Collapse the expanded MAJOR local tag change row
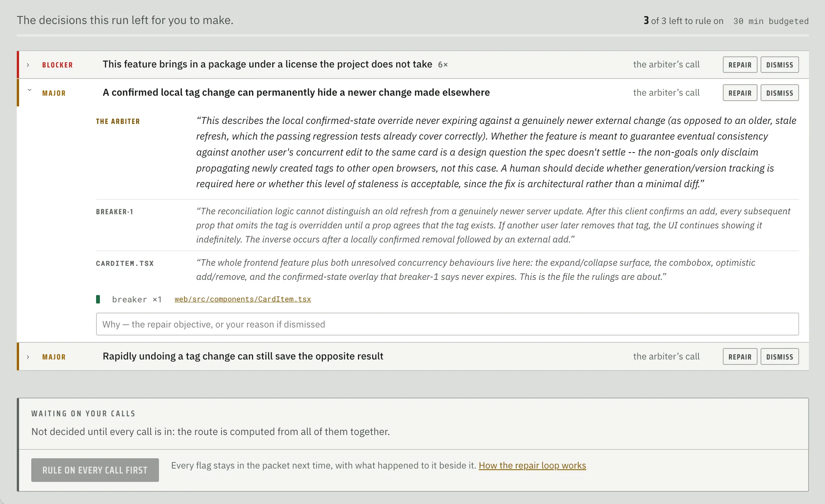The height and width of the screenshot is (504, 825). tap(29, 90)
